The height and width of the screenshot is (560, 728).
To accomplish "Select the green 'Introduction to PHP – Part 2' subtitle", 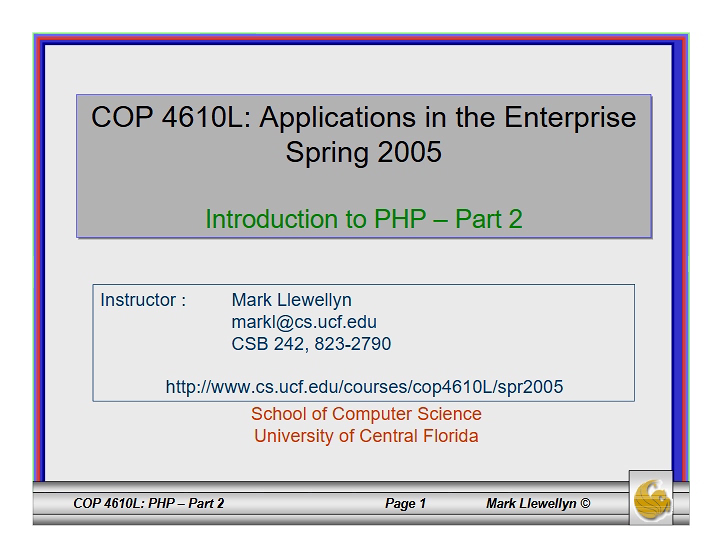I will click(x=364, y=219).
